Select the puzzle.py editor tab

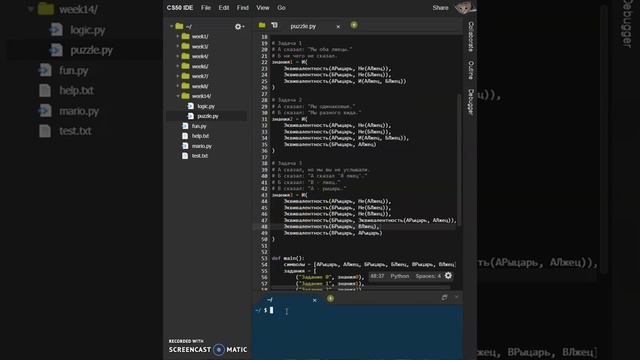(303, 26)
